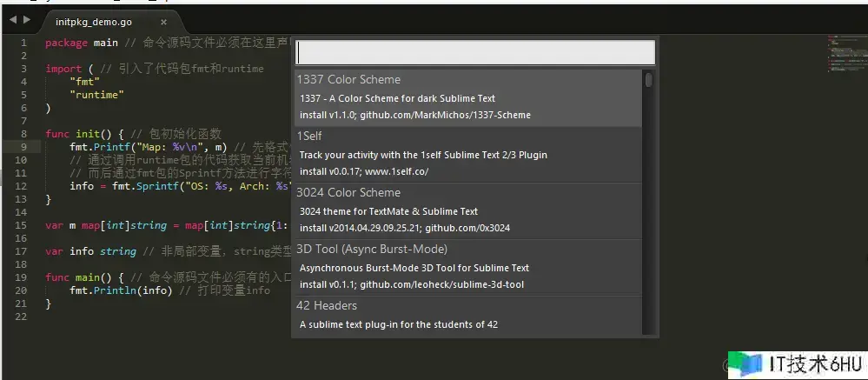Focus the Package Control search field
This screenshot has height=380, width=868.
(476, 53)
